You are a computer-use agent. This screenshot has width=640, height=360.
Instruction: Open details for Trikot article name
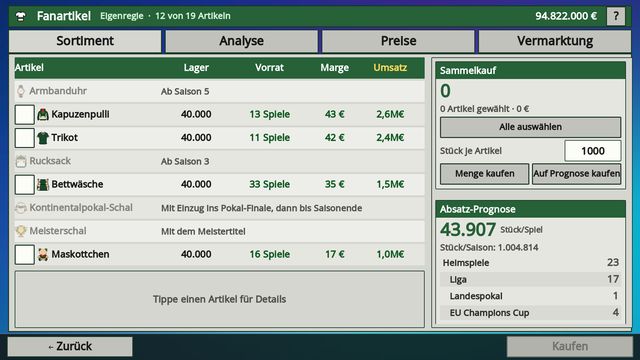point(64,138)
